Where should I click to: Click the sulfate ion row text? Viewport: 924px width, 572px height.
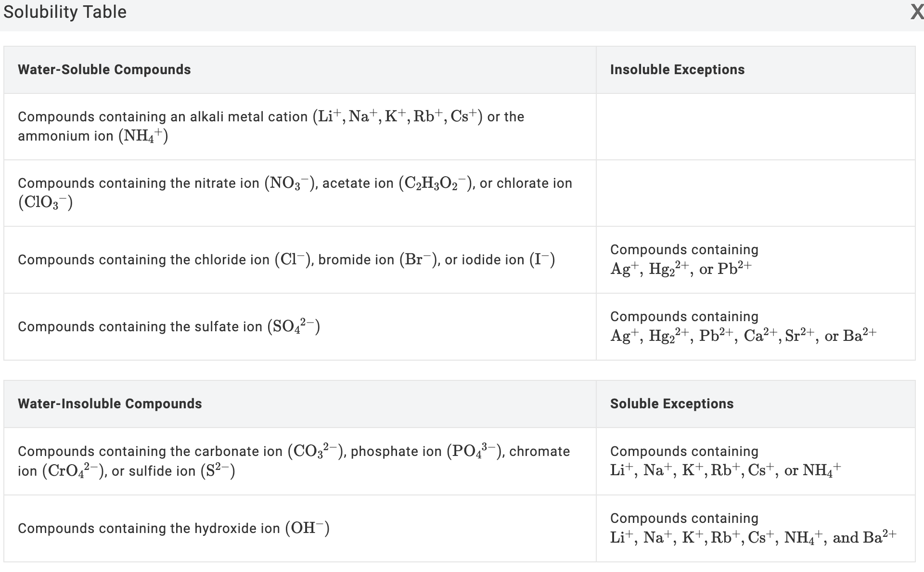169,327
